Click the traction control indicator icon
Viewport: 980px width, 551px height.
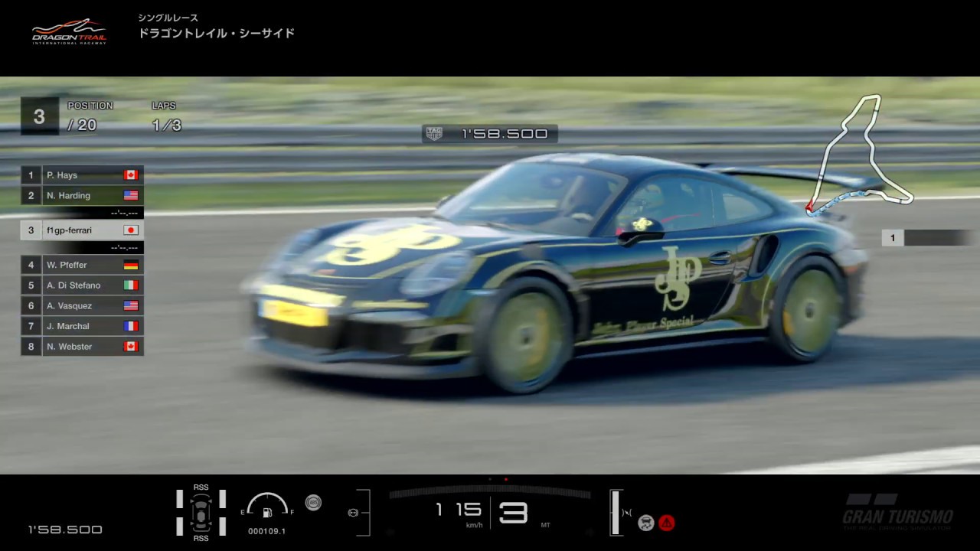coord(645,523)
